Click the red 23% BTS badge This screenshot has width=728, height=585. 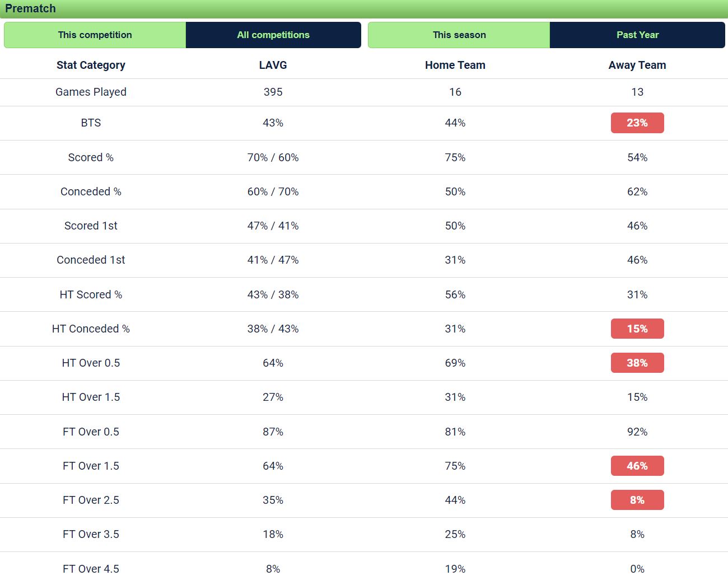pos(637,123)
